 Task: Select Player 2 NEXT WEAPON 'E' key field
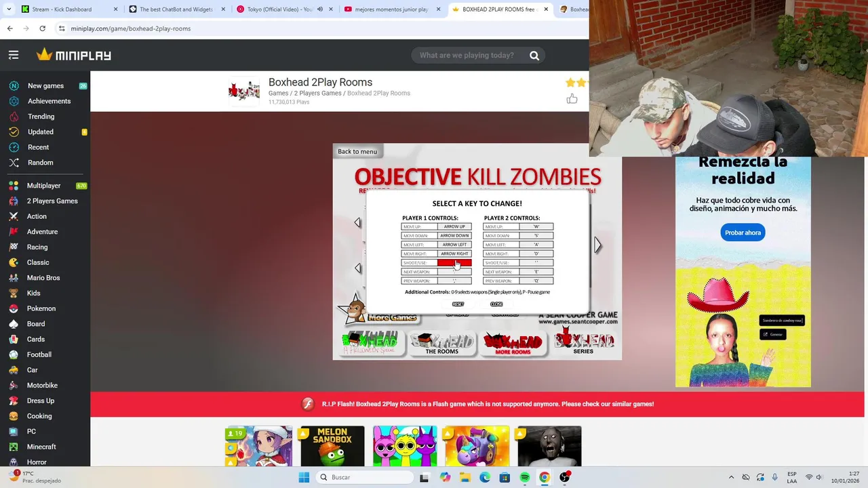(x=536, y=272)
